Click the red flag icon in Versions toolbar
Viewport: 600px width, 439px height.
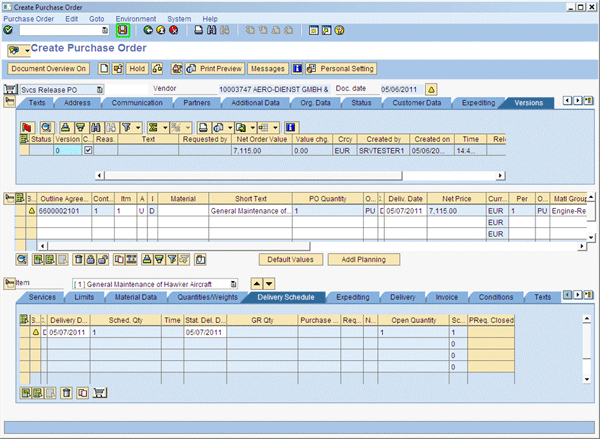click(x=29, y=127)
